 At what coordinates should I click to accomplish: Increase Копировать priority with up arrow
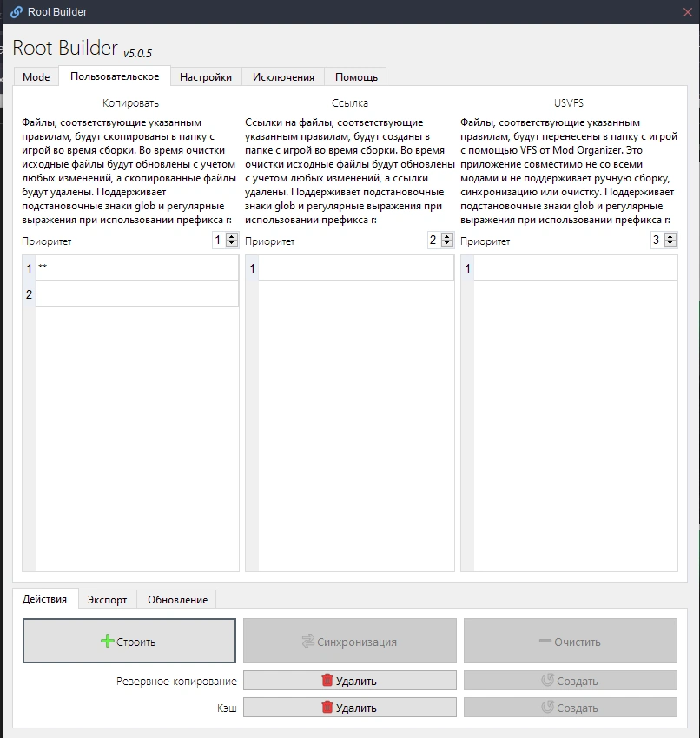click(232, 236)
